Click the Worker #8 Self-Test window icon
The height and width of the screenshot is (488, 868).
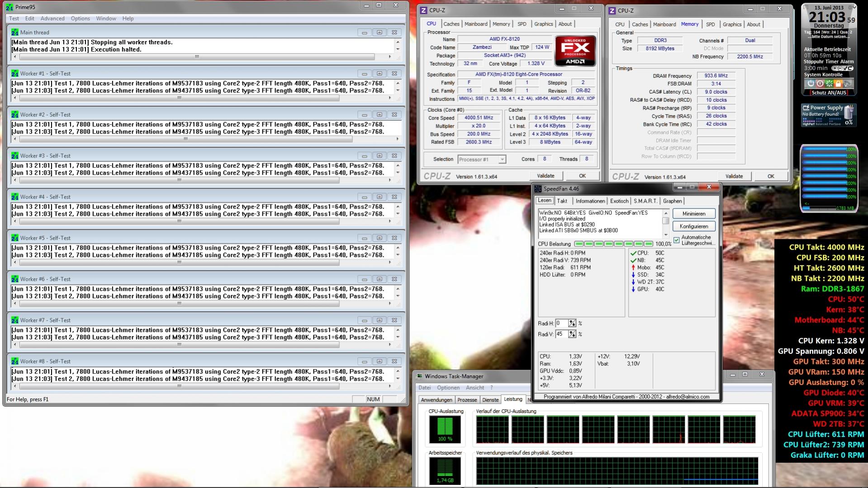(x=15, y=361)
